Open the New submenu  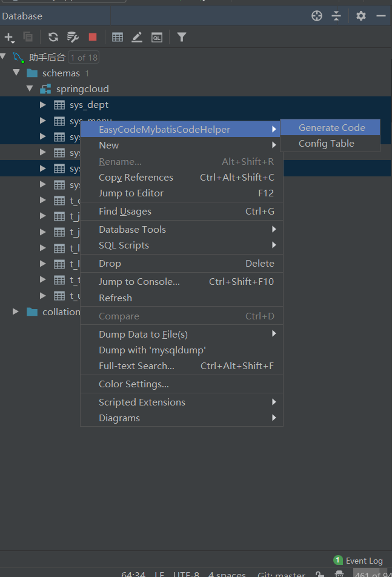[108, 145]
